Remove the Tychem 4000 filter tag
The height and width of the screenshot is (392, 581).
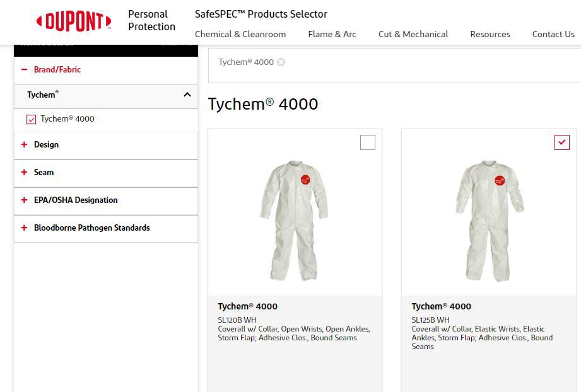[x=281, y=62]
